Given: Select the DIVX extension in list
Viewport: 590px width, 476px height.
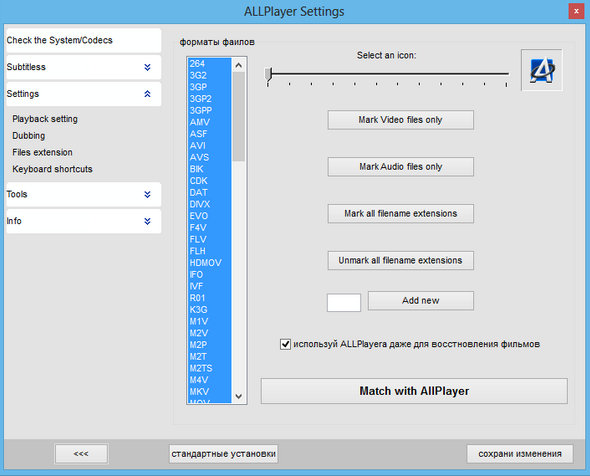Looking at the screenshot, I should [210, 204].
